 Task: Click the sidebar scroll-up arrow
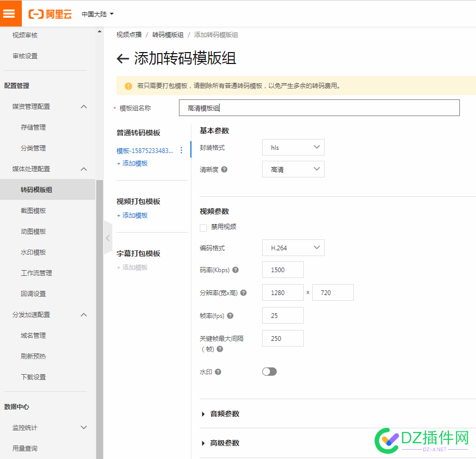coord(99,31)
